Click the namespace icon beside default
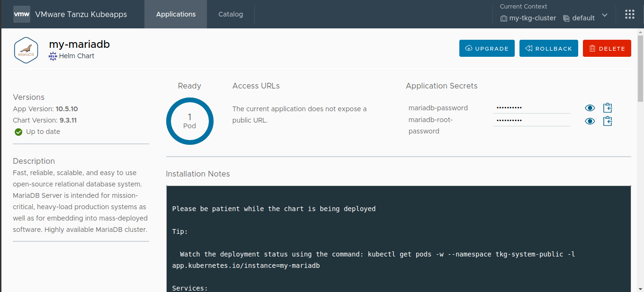 pyautogui.click(x=566, y=18)
